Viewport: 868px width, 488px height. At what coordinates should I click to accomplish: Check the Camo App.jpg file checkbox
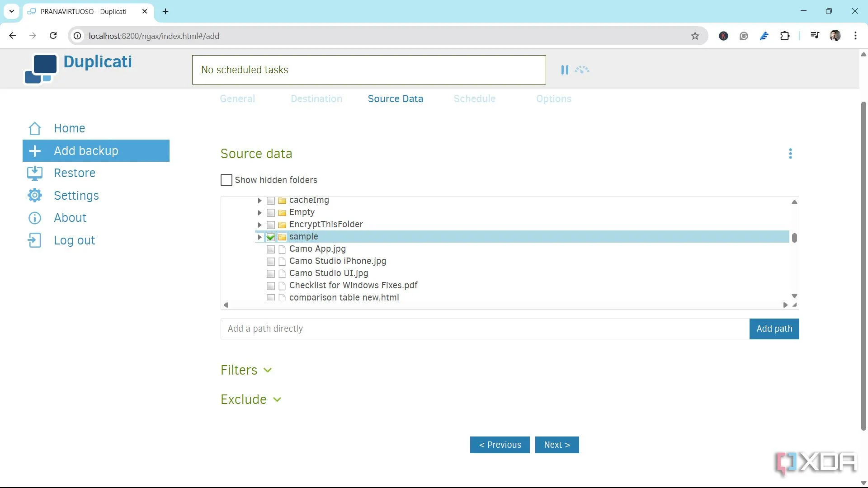[271, 249]
